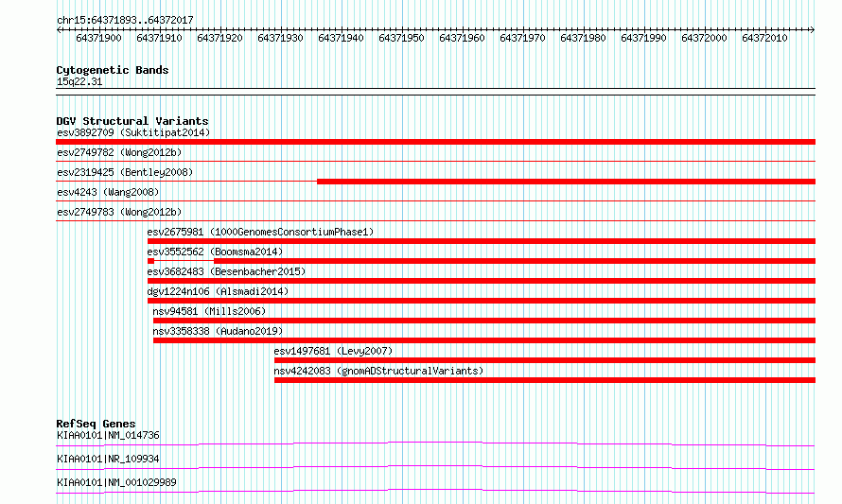Click ruler position 64372010
Image resolution: width=842 pixels, height=504 pixels.
(764, 38)
